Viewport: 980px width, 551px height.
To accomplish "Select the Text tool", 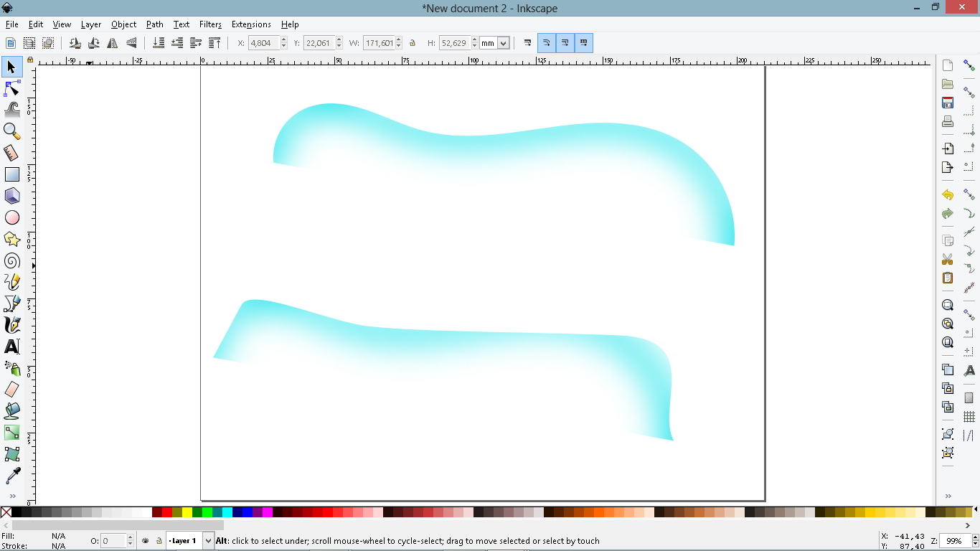I will click(11, 347).
